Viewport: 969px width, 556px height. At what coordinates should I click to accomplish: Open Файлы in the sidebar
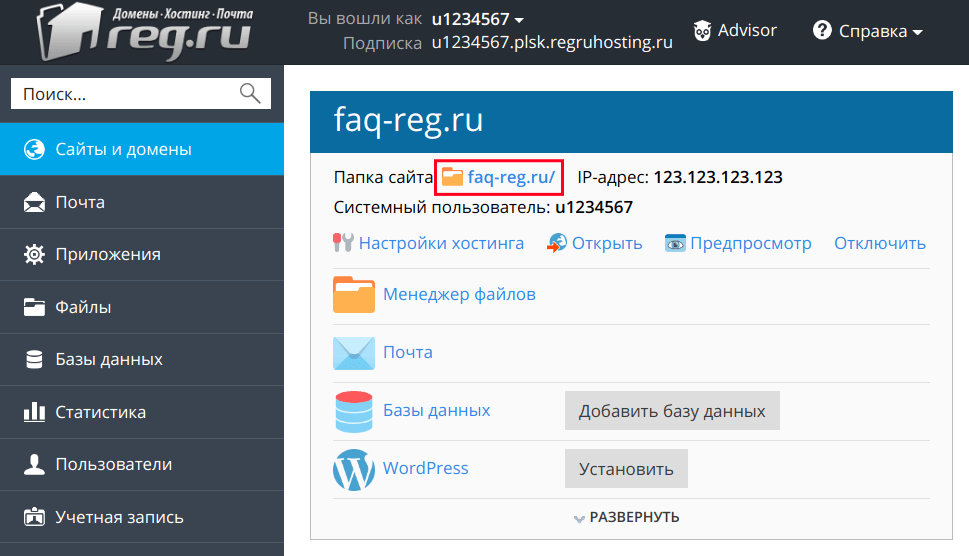pos(142,307)
